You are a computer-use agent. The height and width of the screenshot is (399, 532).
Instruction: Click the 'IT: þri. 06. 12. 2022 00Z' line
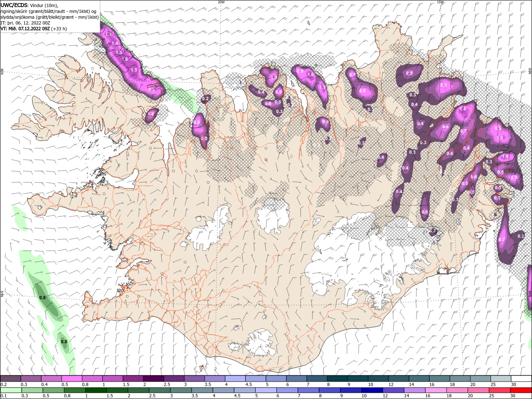26,23
